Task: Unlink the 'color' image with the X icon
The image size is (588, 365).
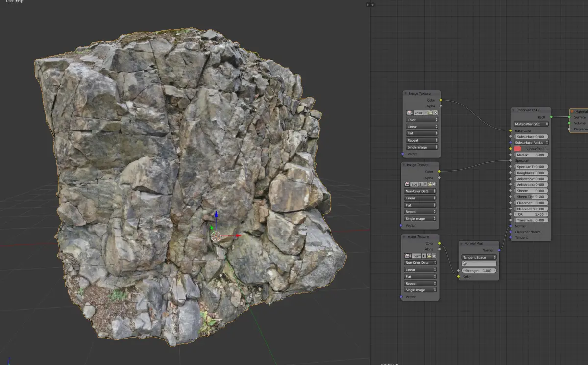Action: click(x=435, y=113)
